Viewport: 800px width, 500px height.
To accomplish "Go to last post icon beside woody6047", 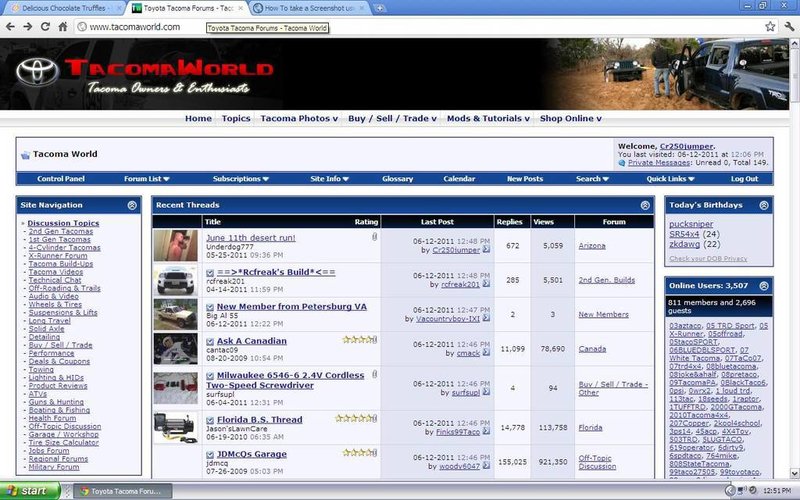I will (486, 465).
